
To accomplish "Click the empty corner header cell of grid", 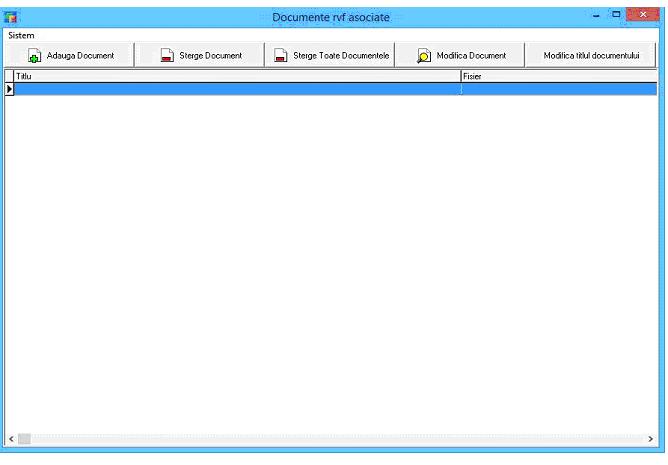I will (x=10, y=76).
